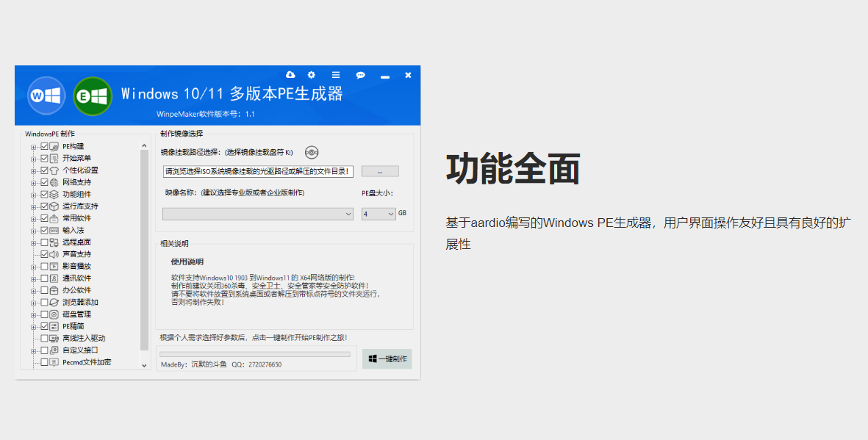Click the globe icon for 网络支持
Viewport: 868px width, 440px height.
pos(54,183)
